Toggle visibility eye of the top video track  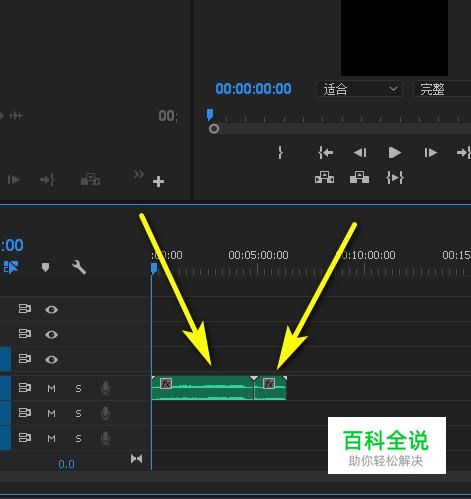51,310
